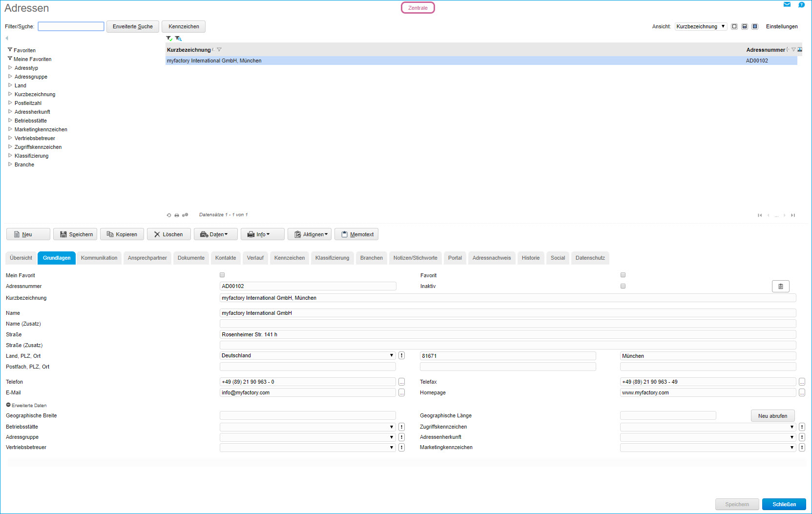Viewport: 812px width, 514px height.
Task: Click the filter funnel in Kurzbezeichnung column
Action: pos(219,50)
